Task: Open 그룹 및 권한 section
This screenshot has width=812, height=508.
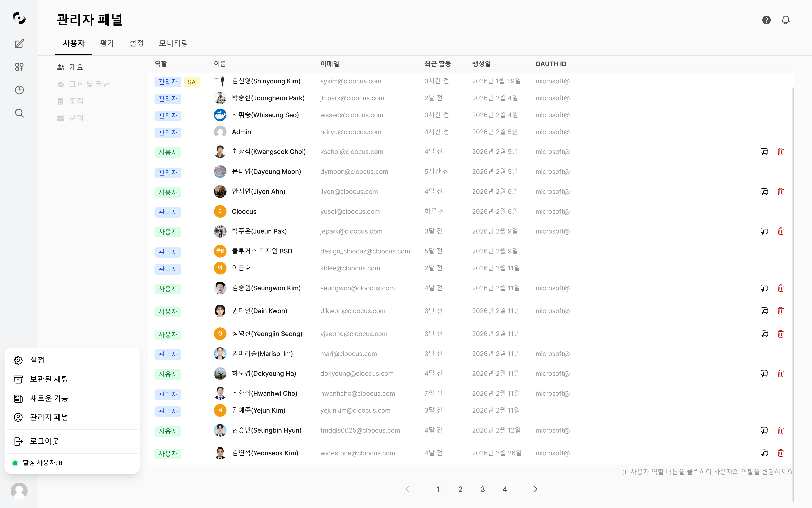Action: [83, 84]
